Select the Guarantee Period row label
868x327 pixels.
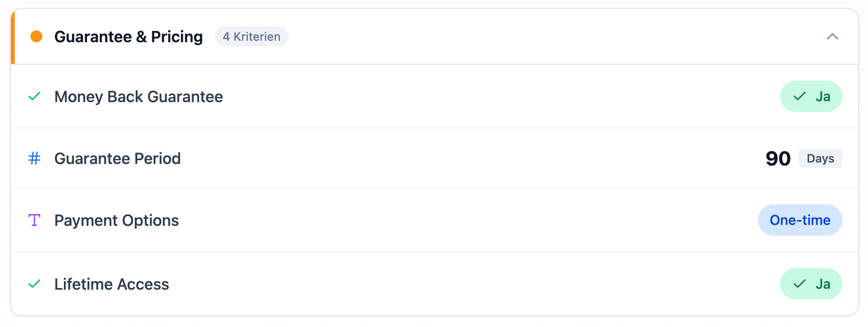[x=117, y=159]
